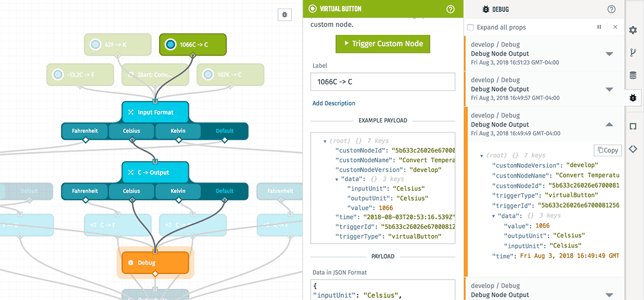Click "customNodeVersion": "develop" in Example Payload
This screenshot has height=300, width=644.
point(388,170)
